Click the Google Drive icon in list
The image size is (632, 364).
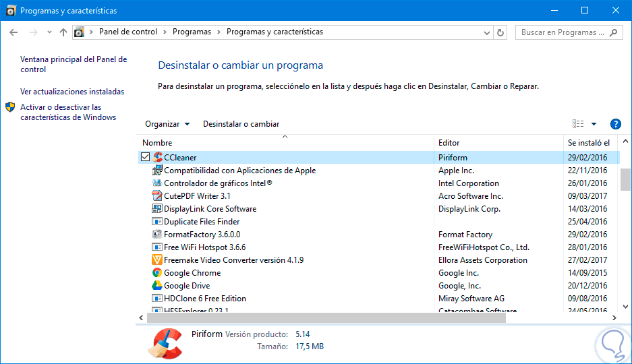[157, 286]
